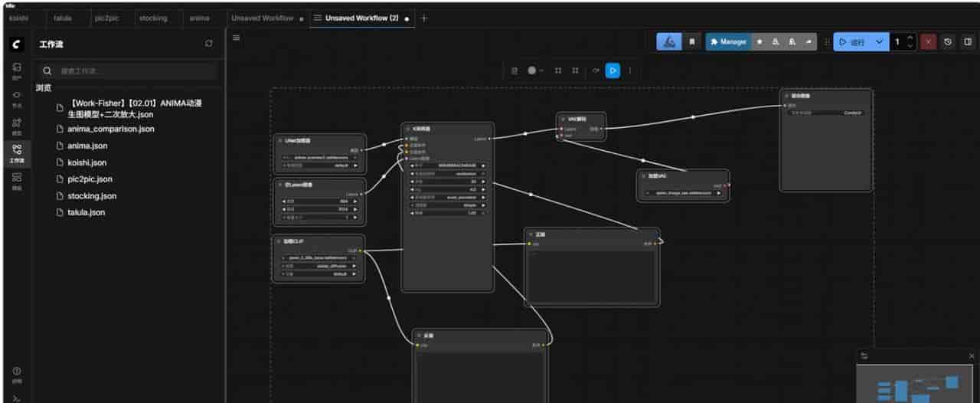980x403 pixels.
Task: Collapse the 加载CLIP node via its title dot
Action: [x=280, y=241]
